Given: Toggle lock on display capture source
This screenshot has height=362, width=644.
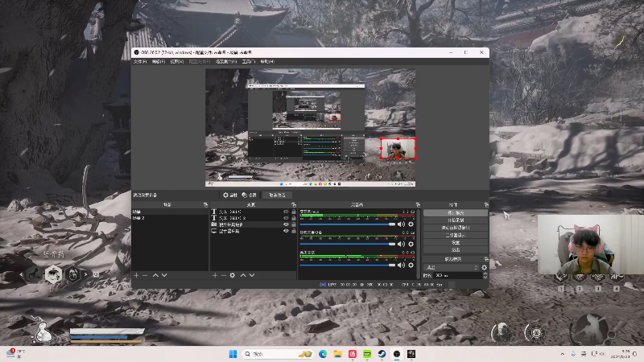Looking at the screenshot, I should [294, 231].
